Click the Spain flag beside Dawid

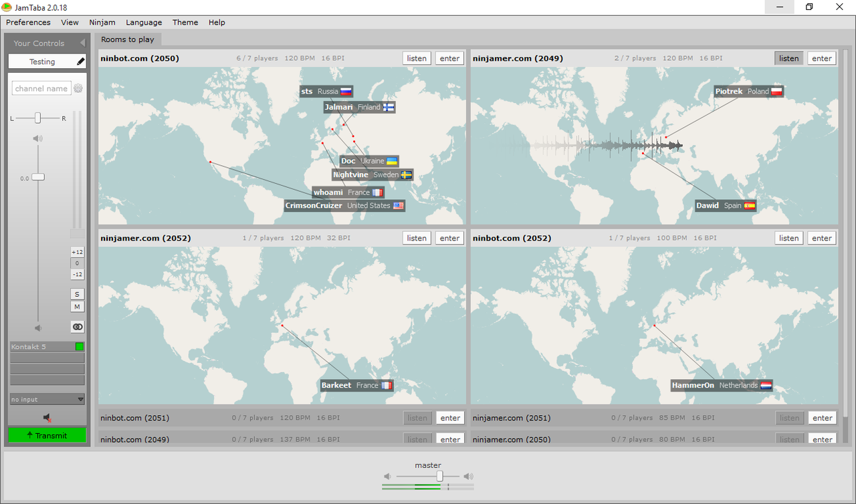pyautogui.click(x=750, y=206)
